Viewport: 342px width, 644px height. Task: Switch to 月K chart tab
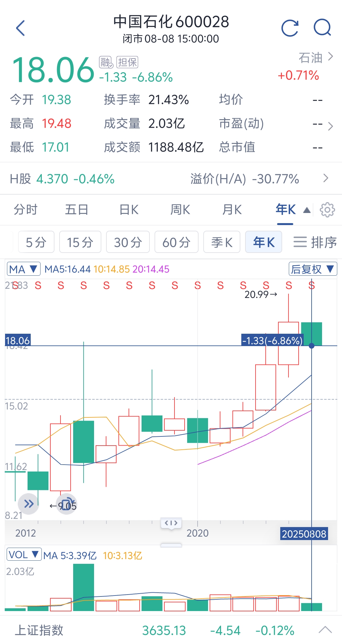point(232,210)
